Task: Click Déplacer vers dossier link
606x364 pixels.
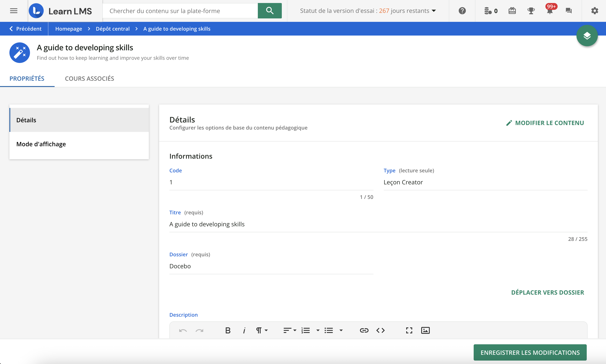Action: pos(547,292)
